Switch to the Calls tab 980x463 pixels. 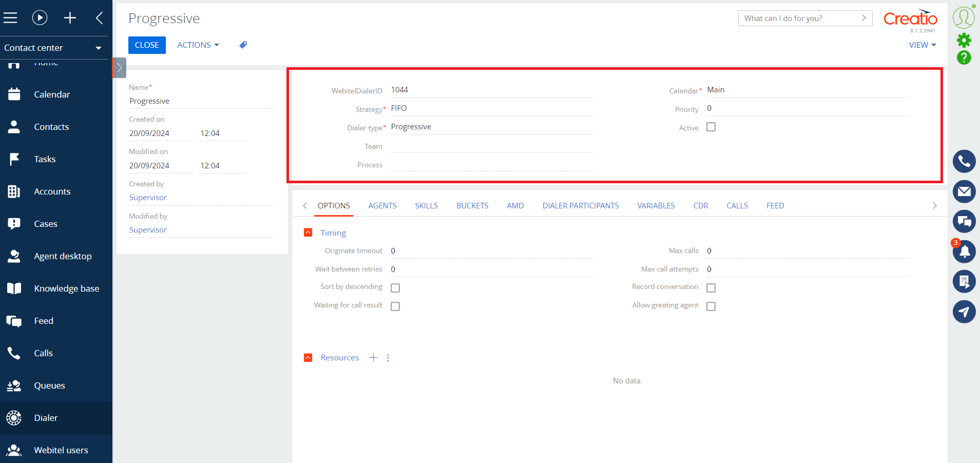pos(737,206)
